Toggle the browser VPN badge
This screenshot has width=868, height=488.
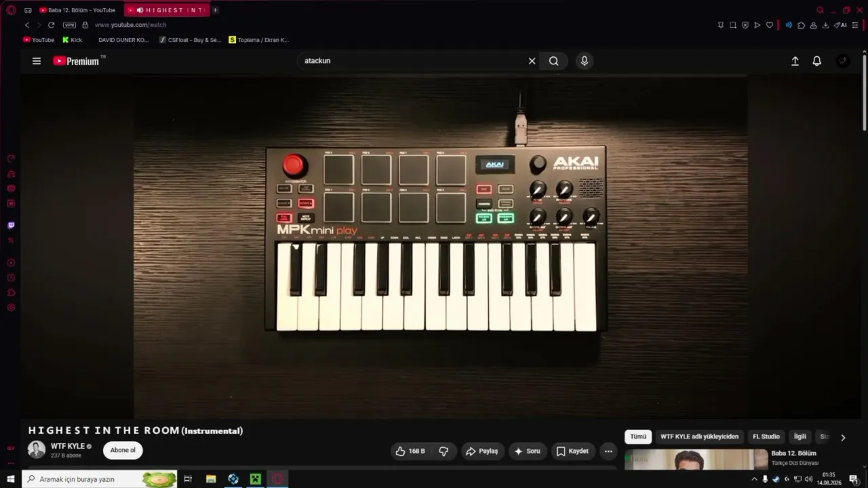tap(69, 25)
